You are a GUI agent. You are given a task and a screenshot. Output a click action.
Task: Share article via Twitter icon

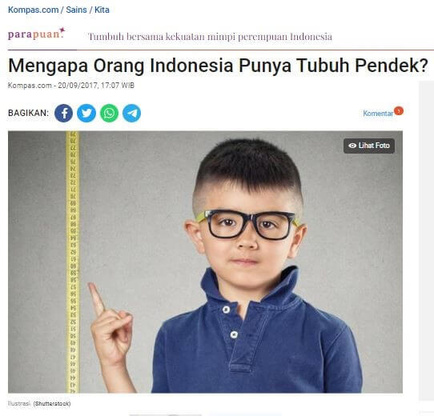tap(86, 113)
